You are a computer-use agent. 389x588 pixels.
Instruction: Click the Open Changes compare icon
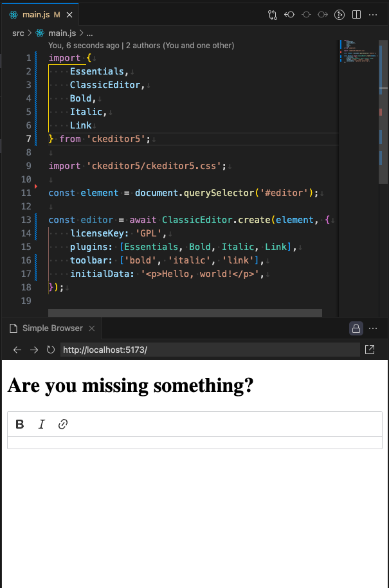[x=273, y=14]
